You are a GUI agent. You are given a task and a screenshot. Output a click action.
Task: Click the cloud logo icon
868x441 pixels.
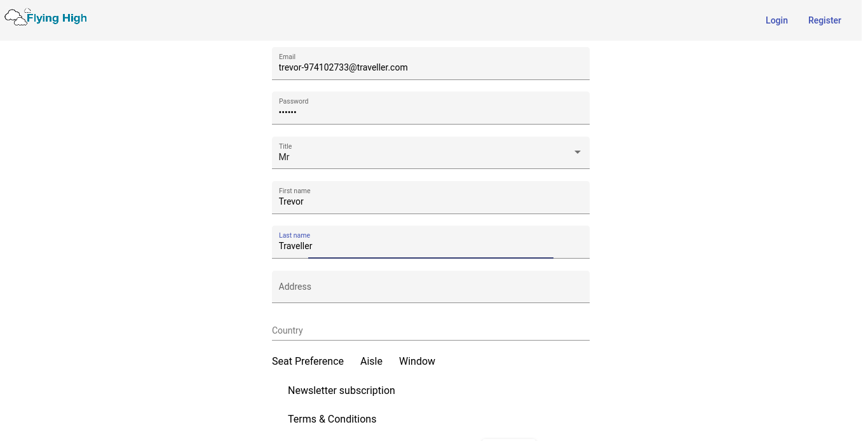[16, 18]
